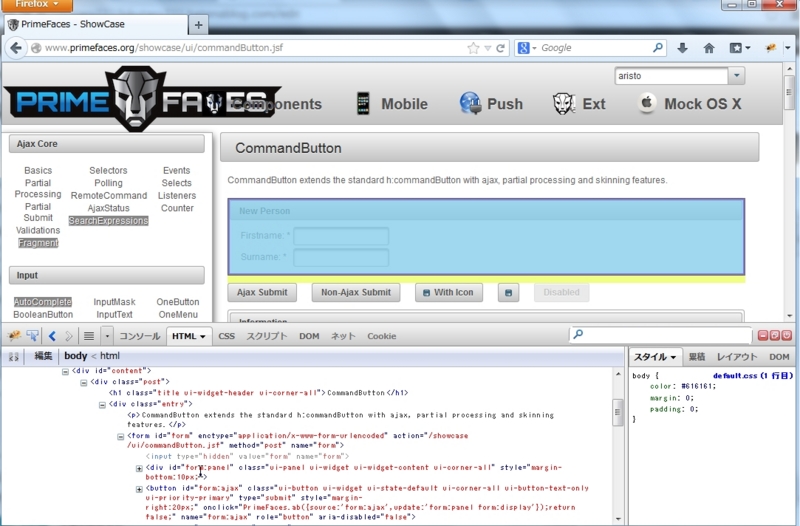Collapse the div class="post" node

(84, 383)
